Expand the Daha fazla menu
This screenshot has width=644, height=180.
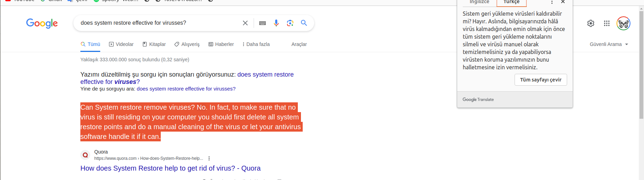pyautogui.click(x=256, y=44)
